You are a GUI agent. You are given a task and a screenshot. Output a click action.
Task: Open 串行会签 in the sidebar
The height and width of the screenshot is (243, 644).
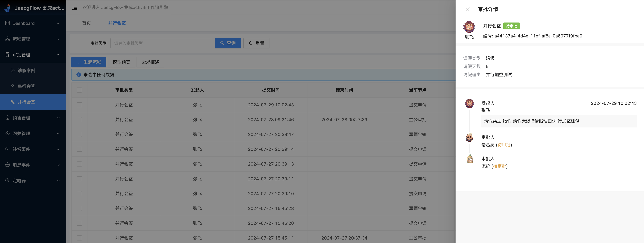(x=26, y=86)
